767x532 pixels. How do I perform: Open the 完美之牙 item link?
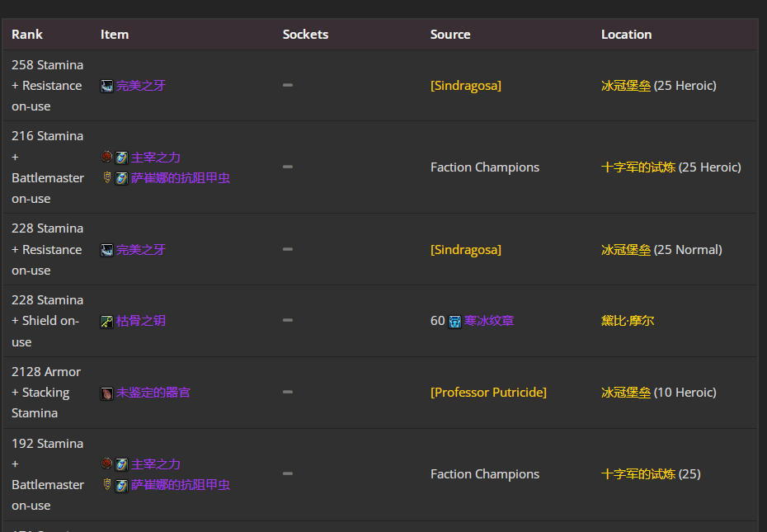[142, 84]
